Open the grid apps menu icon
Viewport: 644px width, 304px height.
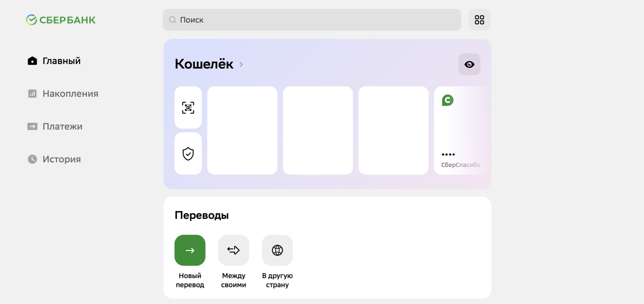pos(479,20)
